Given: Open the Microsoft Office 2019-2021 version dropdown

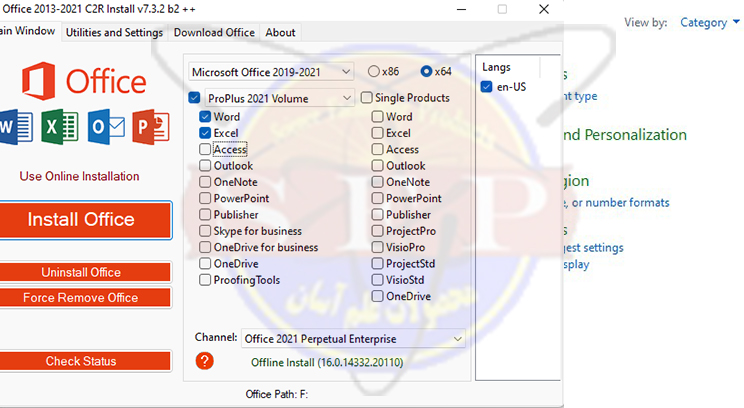Looking at the screenshot, I should [271, 72].
